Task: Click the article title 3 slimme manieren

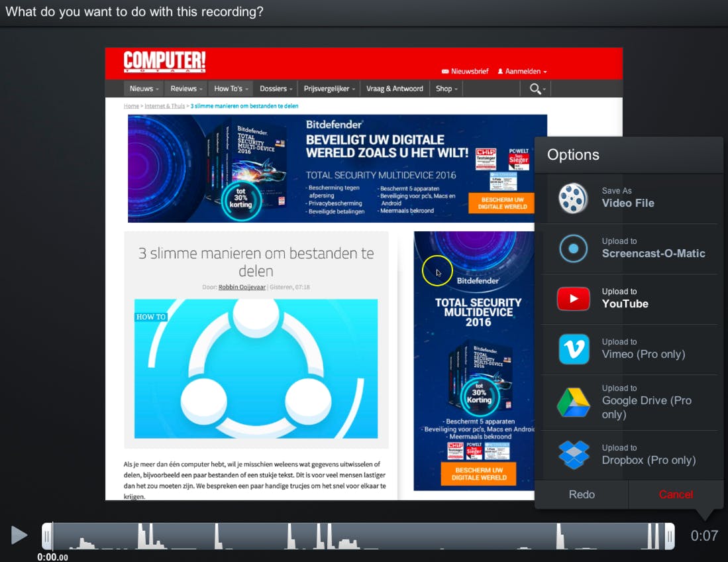Action: (256, 262)
